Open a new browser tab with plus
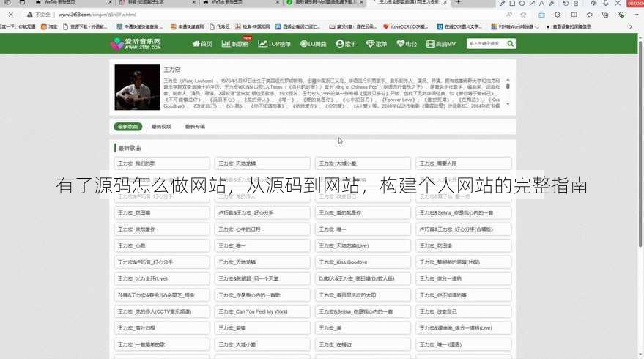The image size is (644, 359). (459, 2)
